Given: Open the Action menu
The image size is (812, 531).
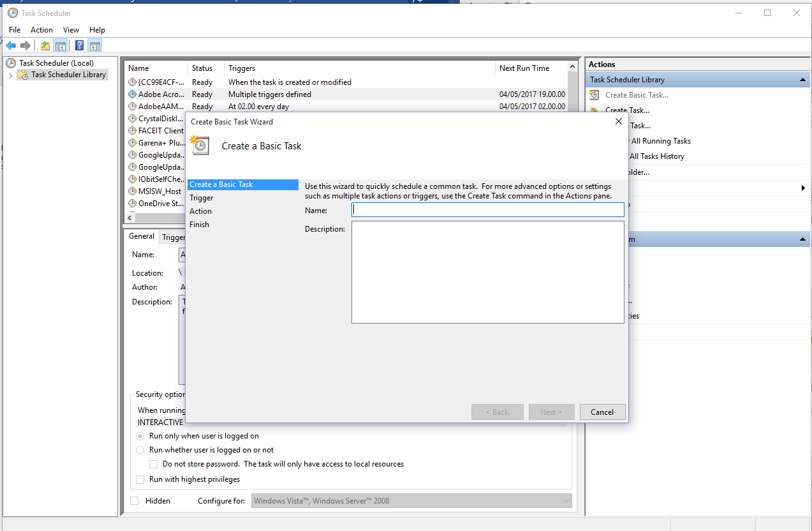Looking at the screenshot, I should [x=41, y=29].
